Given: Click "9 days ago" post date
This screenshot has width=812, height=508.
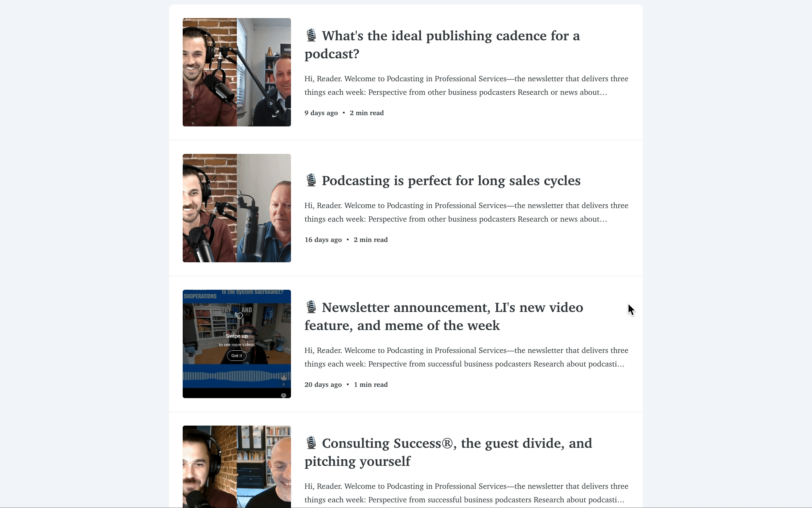Looking at the screenshot, I should pyautogui.click(x=321, y=113).
